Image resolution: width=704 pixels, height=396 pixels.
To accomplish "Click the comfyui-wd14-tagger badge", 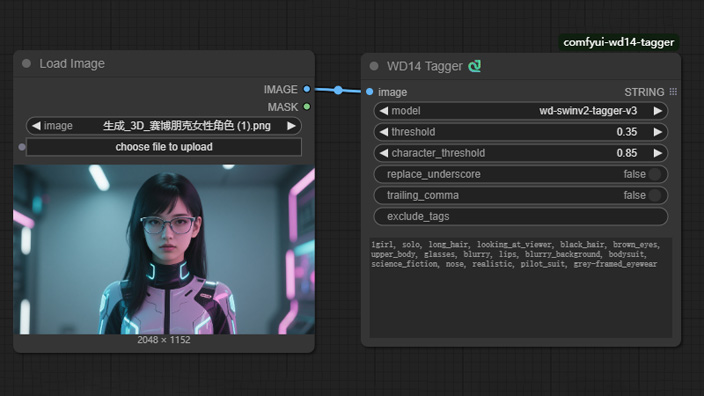I will [x=618, y=42].
